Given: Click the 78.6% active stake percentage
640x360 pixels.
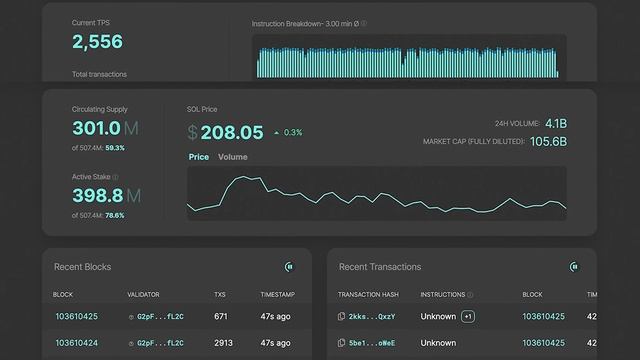Looking at the screenshot, I should click(115, 215).
